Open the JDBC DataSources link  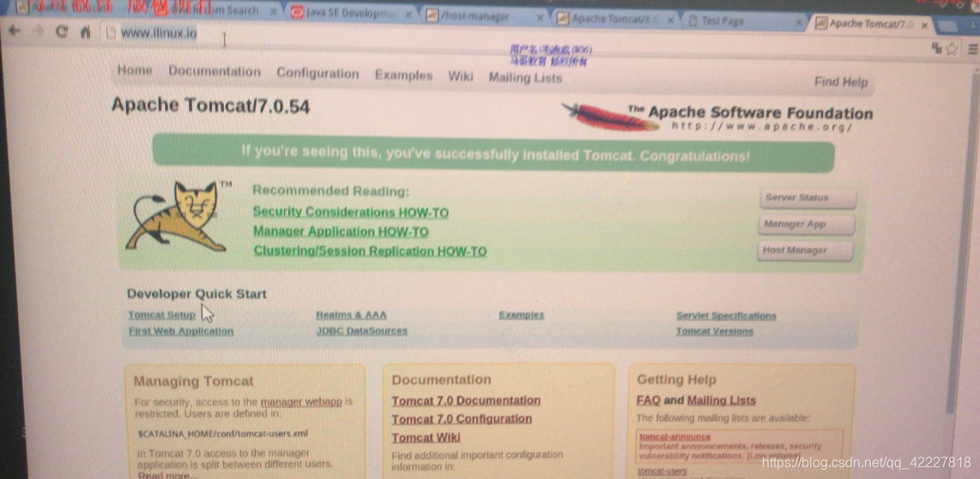tap(361, 330)
